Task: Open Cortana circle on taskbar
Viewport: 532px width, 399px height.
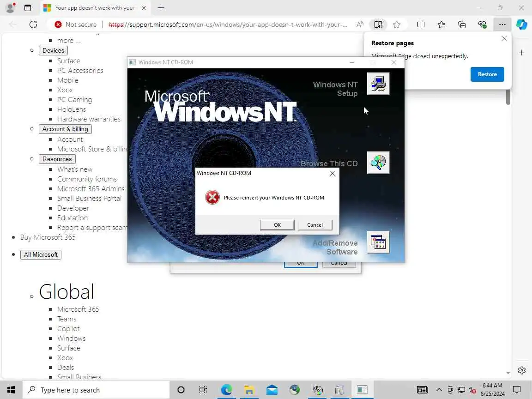Action: pyautogui.click(x=181, y=390)
